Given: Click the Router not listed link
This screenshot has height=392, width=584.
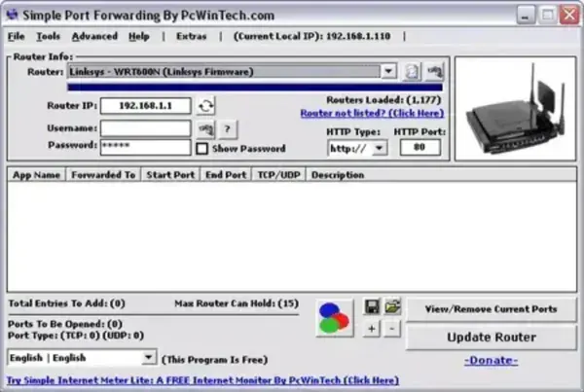Looking at the screenshot, I should [372, 113].
